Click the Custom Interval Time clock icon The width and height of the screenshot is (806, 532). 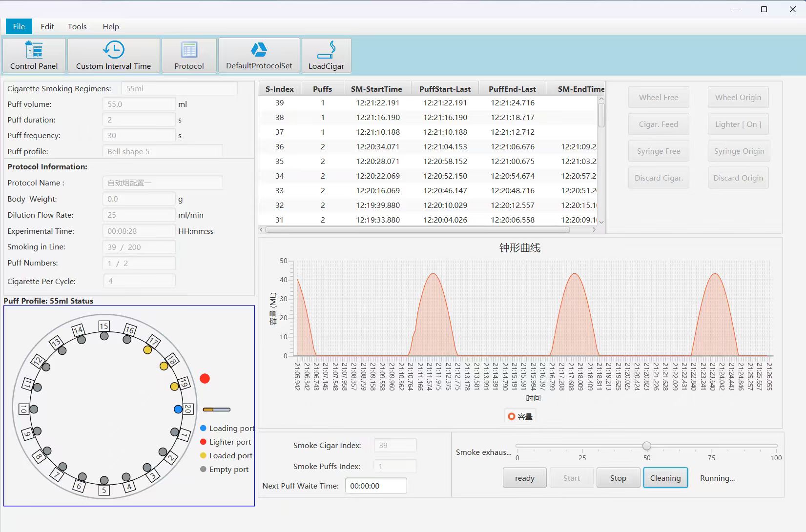point(113,50)
